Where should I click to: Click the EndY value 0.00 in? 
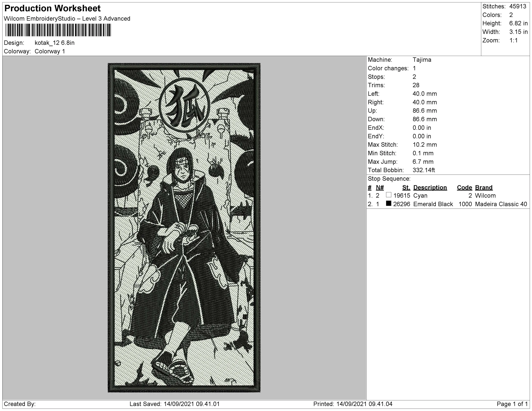click(x=422, y=136)
